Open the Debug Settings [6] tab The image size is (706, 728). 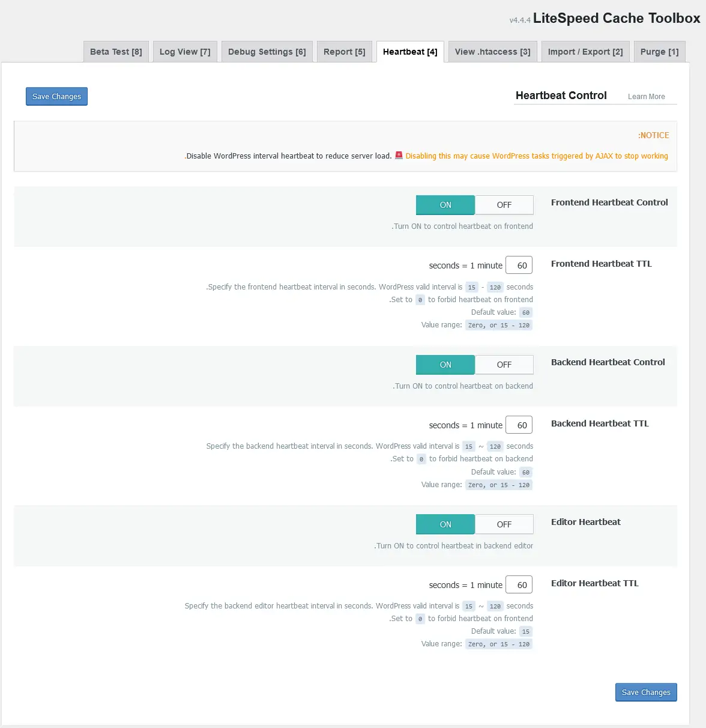click(267, 52)
